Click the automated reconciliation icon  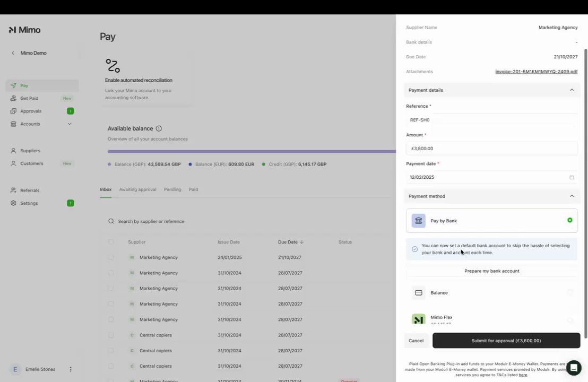pos(113,66)
